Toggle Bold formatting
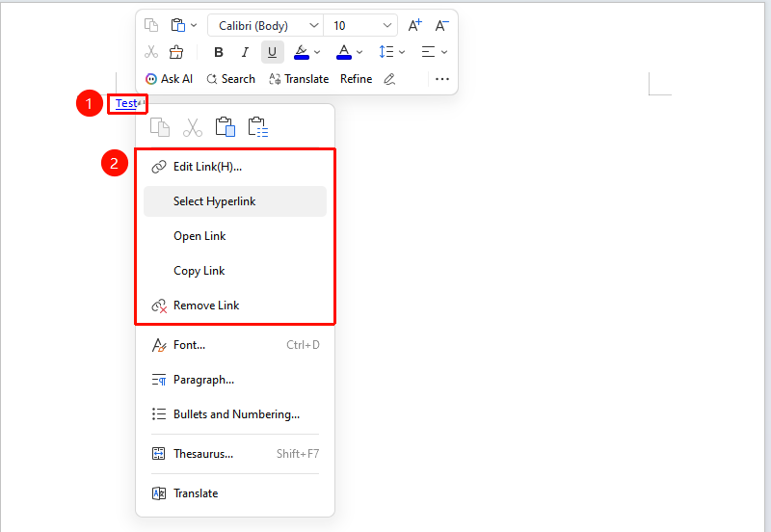Image resolution: width=771 pixels, height=532 pixels. pyautogui.click(x=219, y=52)
